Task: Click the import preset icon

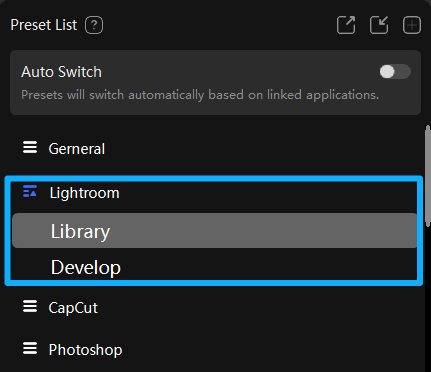Action: pyautogui.click(x=379, y=25)
